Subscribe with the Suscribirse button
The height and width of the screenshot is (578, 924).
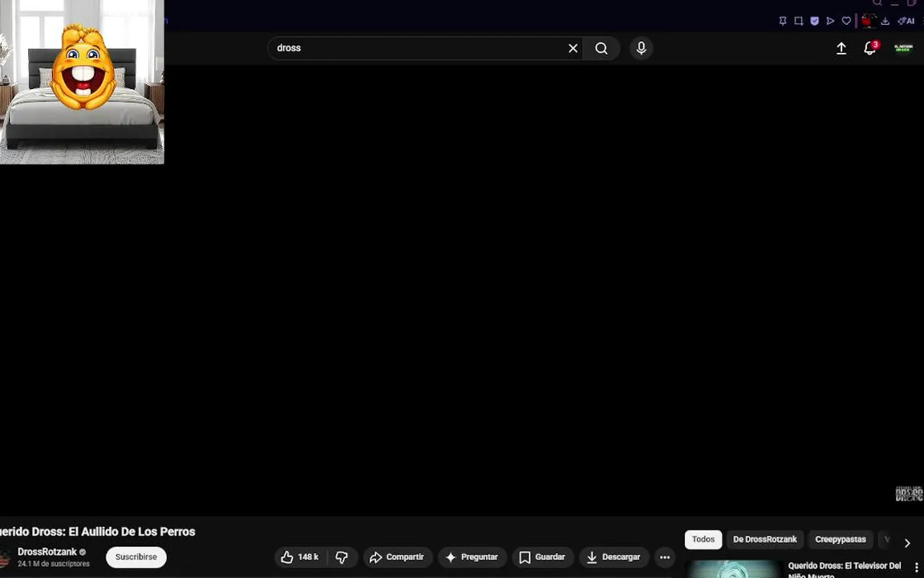point(136,557)
